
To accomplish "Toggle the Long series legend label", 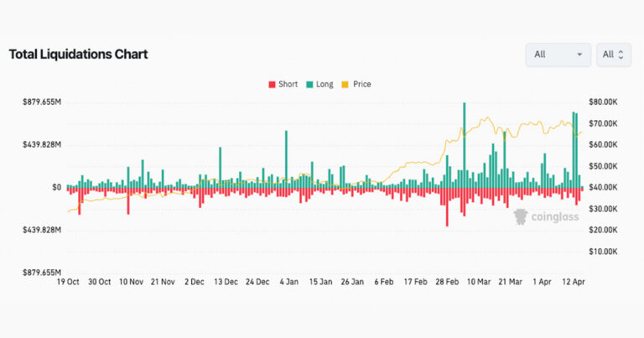I will [325, 85].
